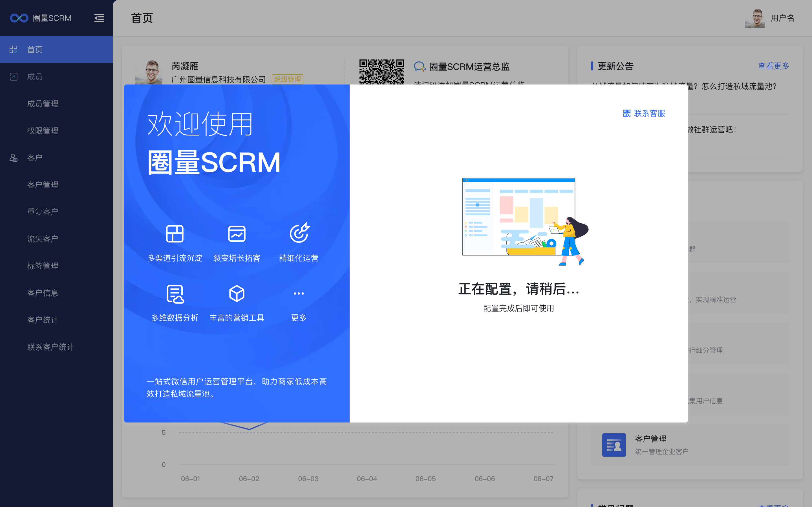Expand the 成员 sidebar section
812x507 pixels.
point(35,77)
